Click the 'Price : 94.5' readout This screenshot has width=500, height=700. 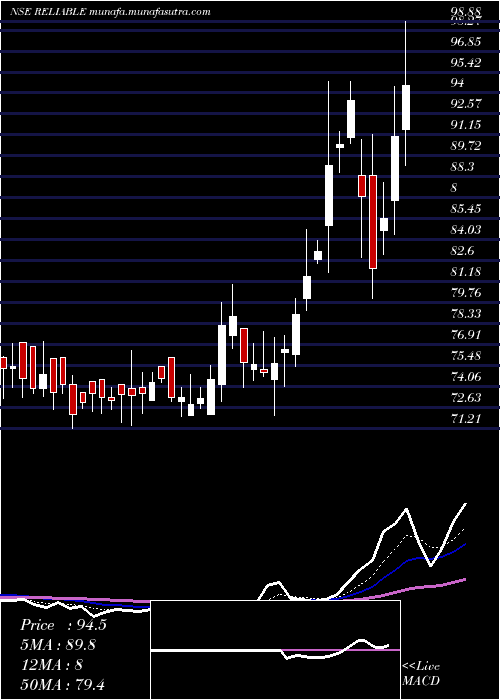pos(63,625)
